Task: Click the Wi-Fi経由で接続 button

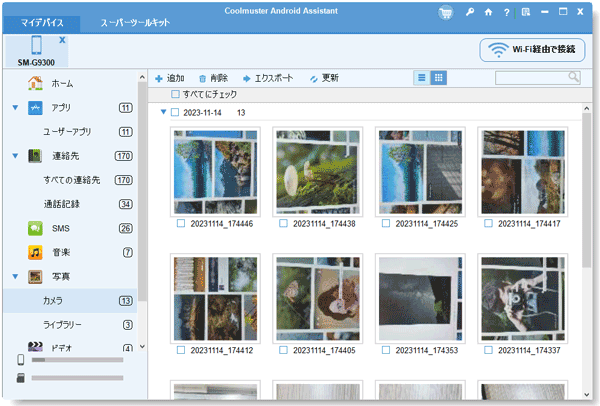Action: 532,50
